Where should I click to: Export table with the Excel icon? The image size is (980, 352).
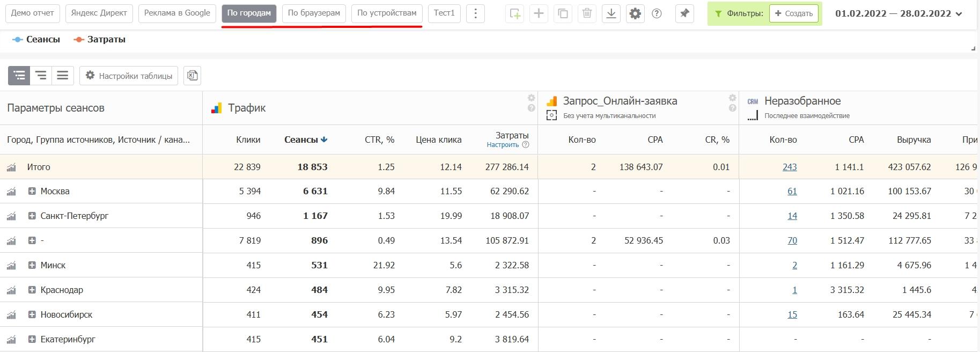pyautogui.click(x=192, y=76)
